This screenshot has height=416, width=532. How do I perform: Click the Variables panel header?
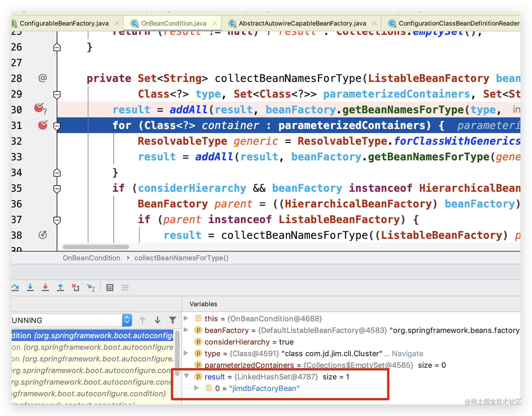[203, 304]
